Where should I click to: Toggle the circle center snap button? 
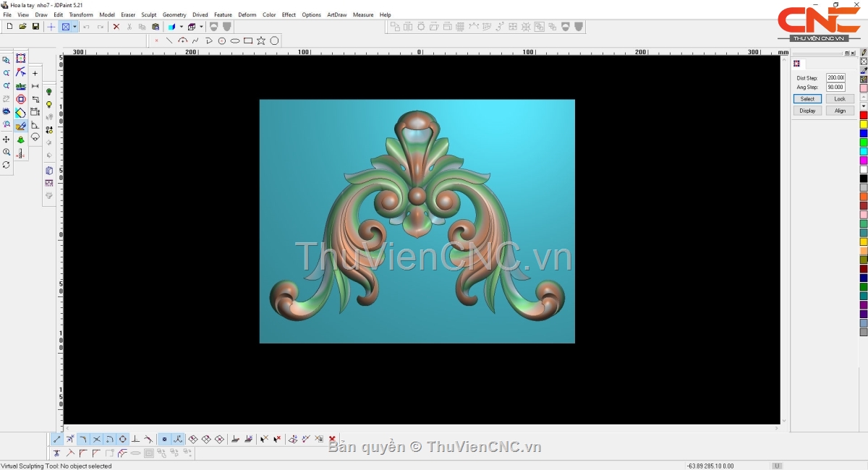(122, 439)
